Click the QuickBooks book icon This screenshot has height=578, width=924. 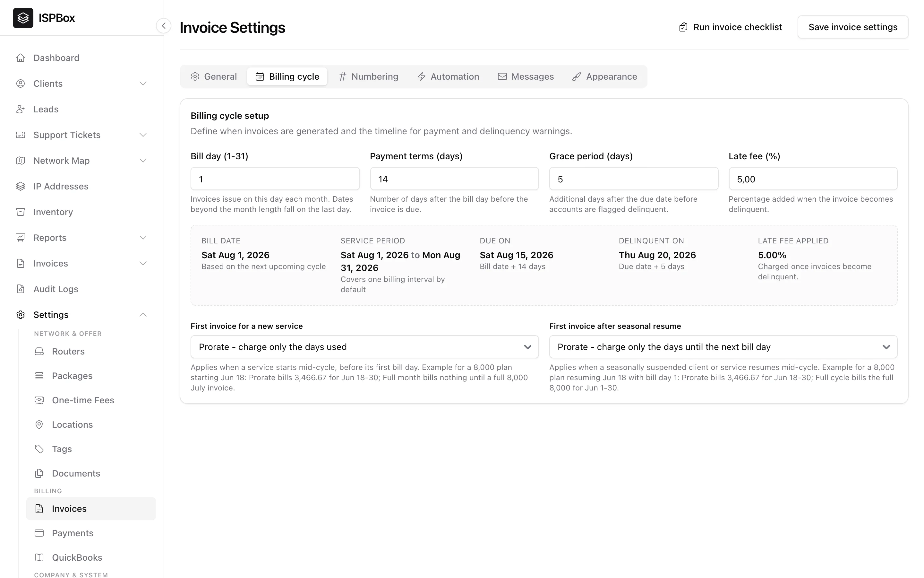tap(39, 557)
